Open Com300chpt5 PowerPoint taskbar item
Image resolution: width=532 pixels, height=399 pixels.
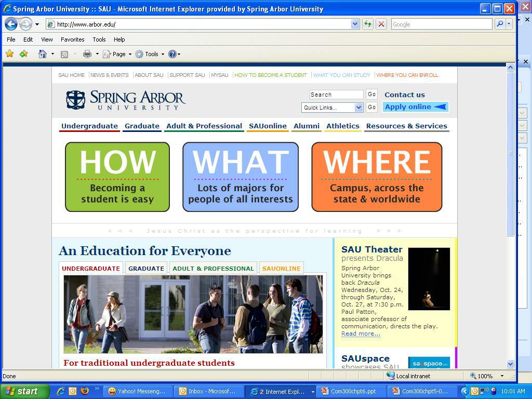(422, 391)
